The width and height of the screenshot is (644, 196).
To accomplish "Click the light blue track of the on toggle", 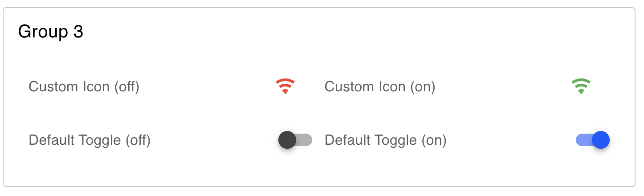I will [x=583, y=140].
